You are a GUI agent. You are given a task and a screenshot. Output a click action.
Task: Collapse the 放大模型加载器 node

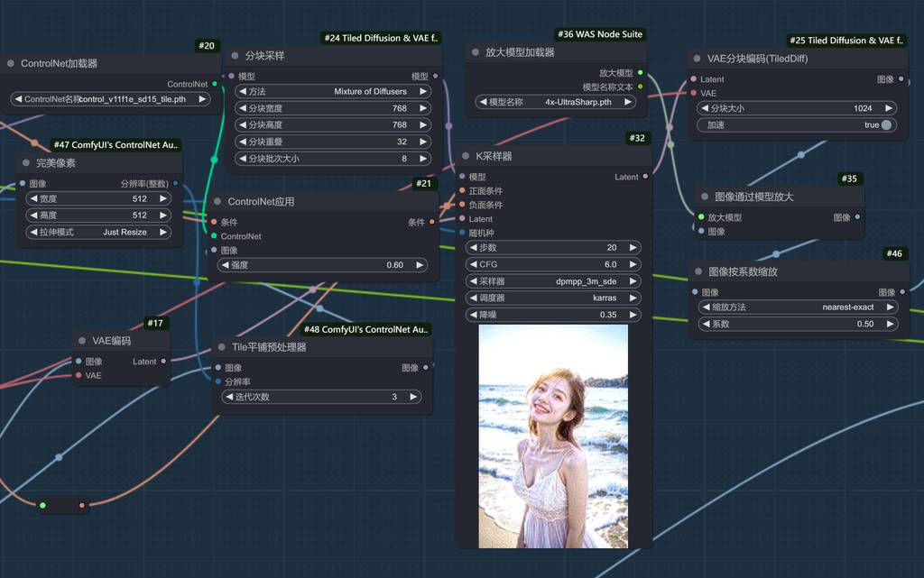click(475, 52)
